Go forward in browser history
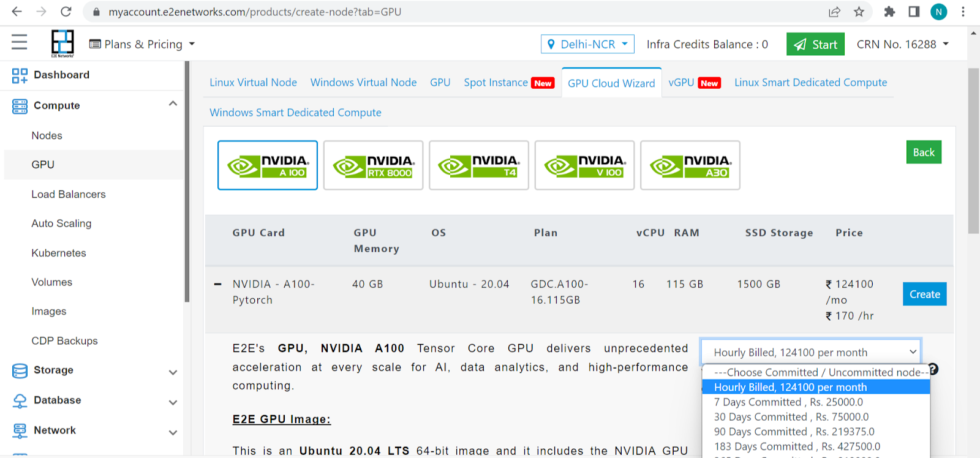Image resolution: width=980 pixels, height=458 pixels. click(41, 12)
